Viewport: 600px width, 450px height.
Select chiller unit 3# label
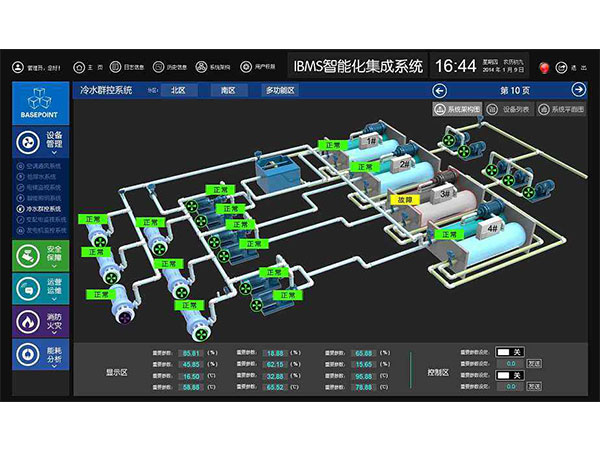pyautogui.click(x=445, y=193)
